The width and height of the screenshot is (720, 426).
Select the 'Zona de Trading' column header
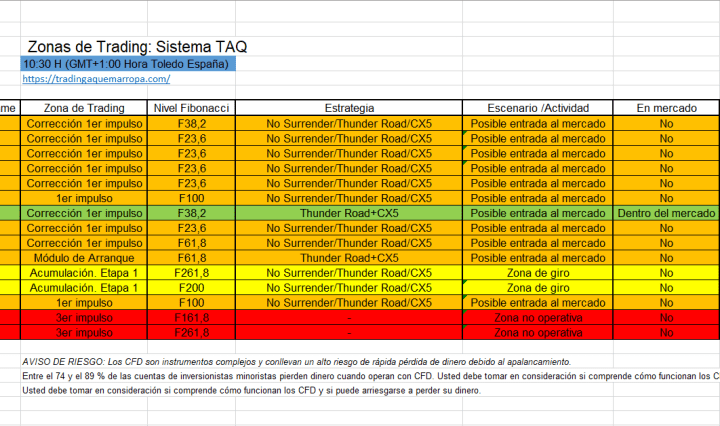84,108
